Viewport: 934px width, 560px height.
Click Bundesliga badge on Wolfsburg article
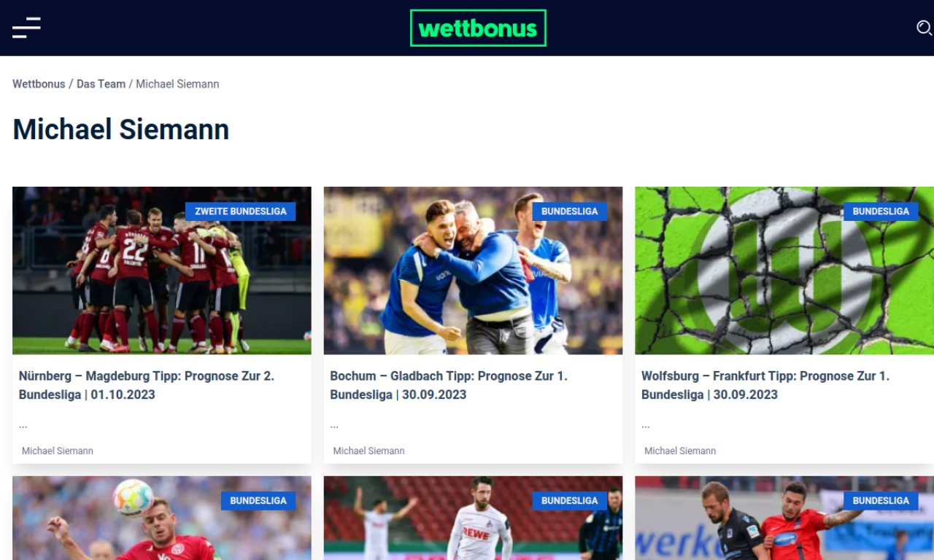[x=881, y=211]
